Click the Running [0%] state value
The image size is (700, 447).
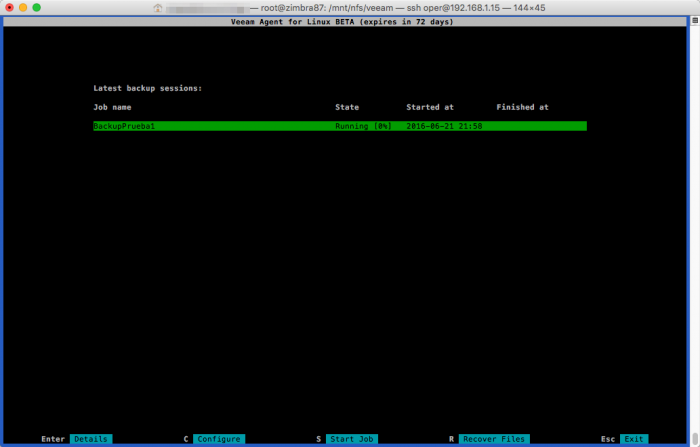tap(363, 126)
